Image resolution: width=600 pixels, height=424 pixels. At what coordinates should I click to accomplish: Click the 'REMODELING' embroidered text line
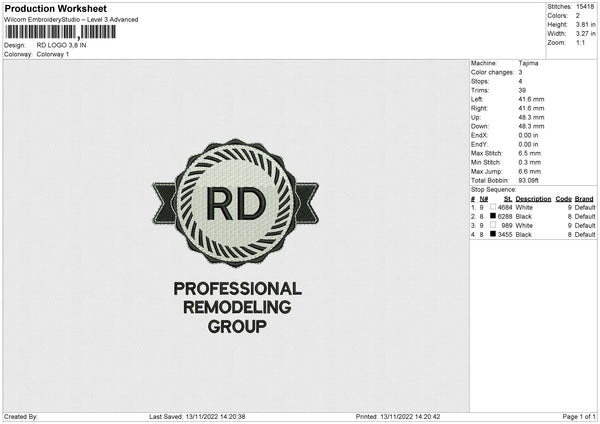[x=237, y=307]
